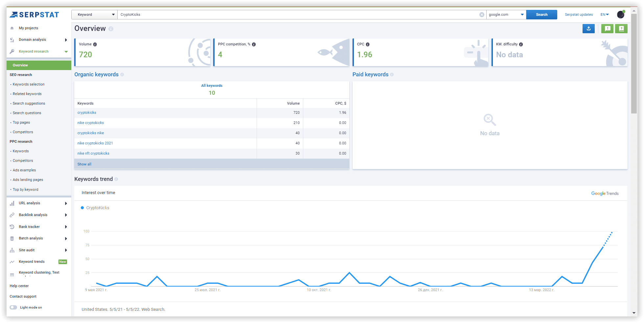Open the Serpstat updates link
The image size is (644, 323).
point(579,15)
